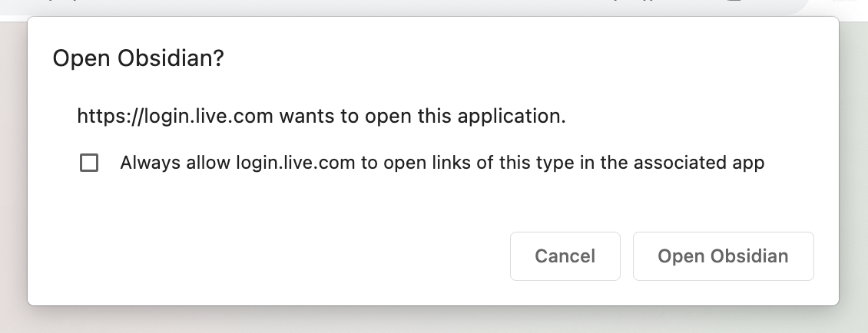The height and width of the screenshot is (333, 868).
Task: Click the 'Open Obsidian?' dialog title
Action: pos(138,58)
